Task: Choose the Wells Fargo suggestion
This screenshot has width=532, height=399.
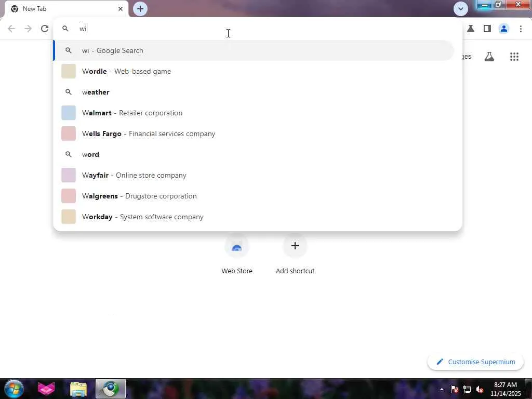Action: 254,134
